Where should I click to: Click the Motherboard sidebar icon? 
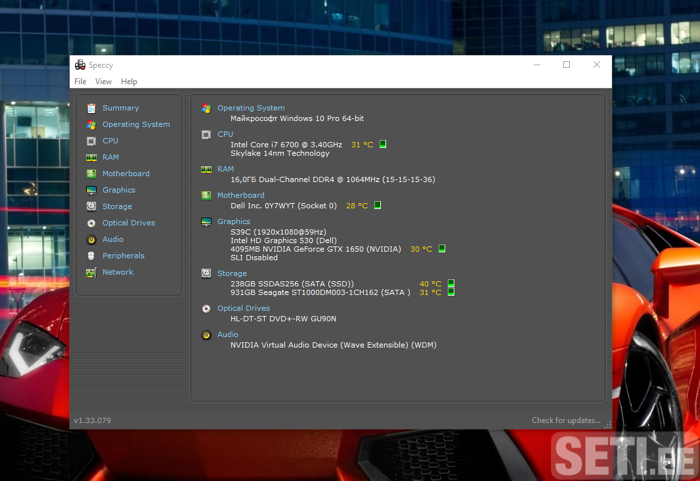pyautogui.click(x=91, y=174)
